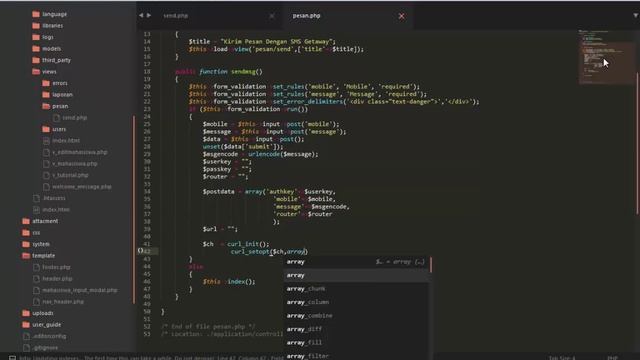Expand the system folder

(26, 244)
